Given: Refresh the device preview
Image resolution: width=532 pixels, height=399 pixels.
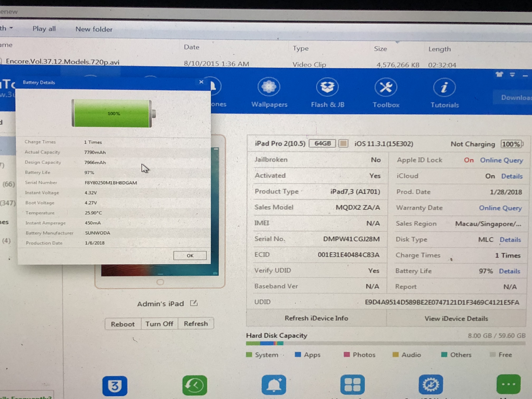Looking at the screenshot, I should (x=196, y=324).
